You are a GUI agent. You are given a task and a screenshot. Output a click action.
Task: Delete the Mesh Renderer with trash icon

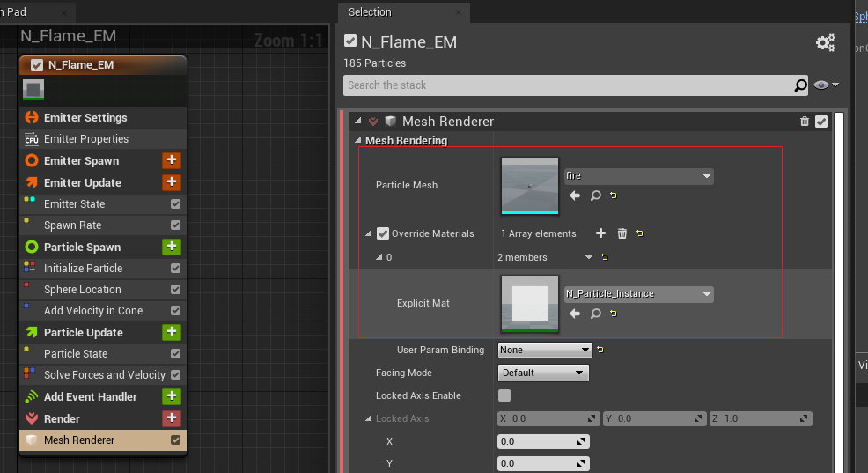coord(805,122)
